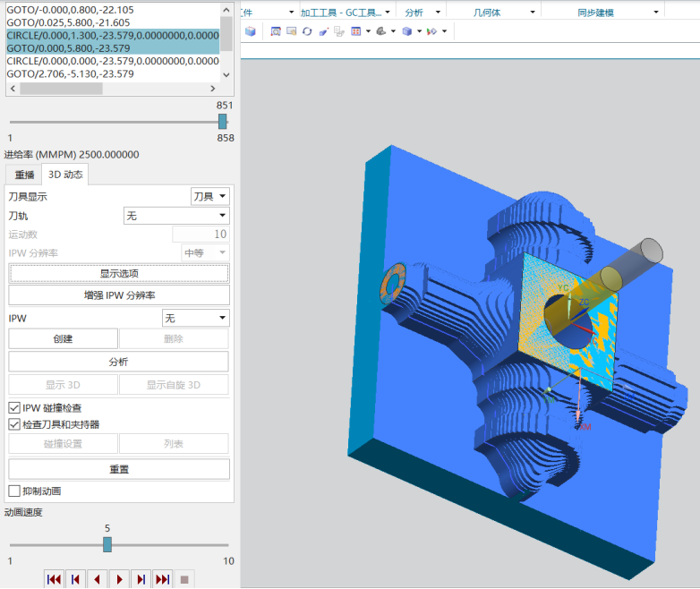Screen dimensions: 700x589
Task: Select line GOTO/-0.000,0.800,-22.105
Action: pos(113,10)
